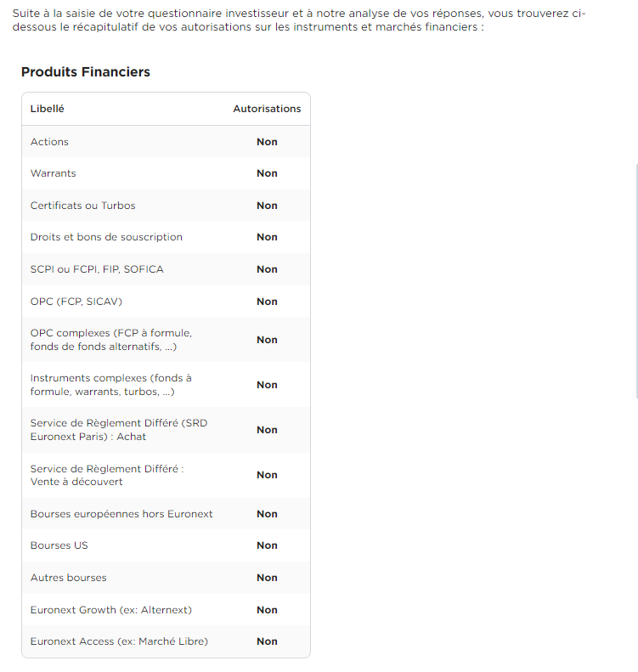This screenshot has width=638, height=672.
Task: Click the SRD Euronext Paris Achat row
Action: (x=166, y=430)
